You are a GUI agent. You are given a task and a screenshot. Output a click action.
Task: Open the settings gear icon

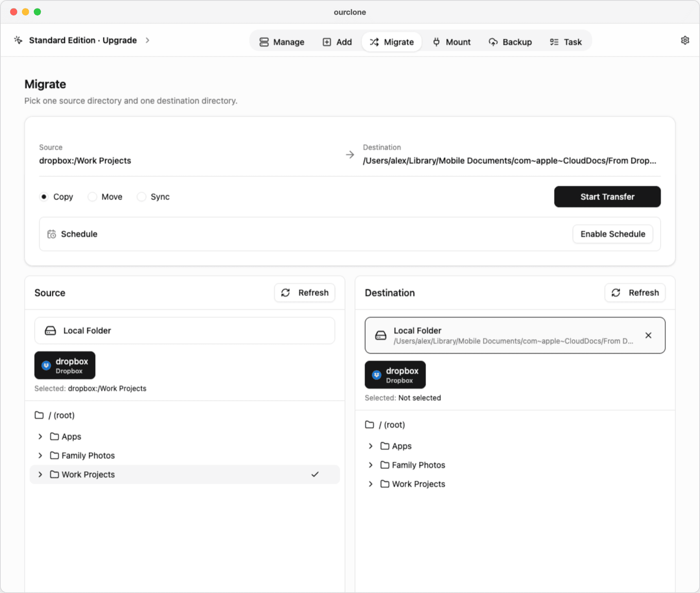click(x=685, y=40)
